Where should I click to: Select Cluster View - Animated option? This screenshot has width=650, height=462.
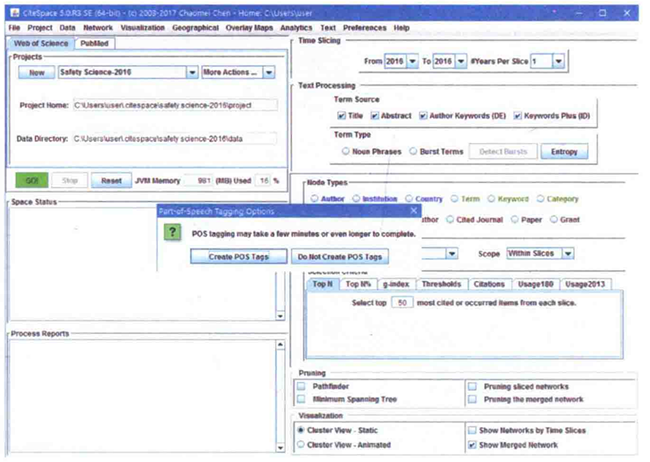tap(302, 444)
